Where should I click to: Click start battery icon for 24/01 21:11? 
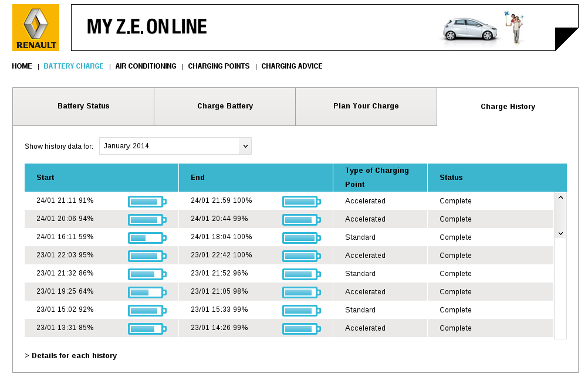(147, 202)
